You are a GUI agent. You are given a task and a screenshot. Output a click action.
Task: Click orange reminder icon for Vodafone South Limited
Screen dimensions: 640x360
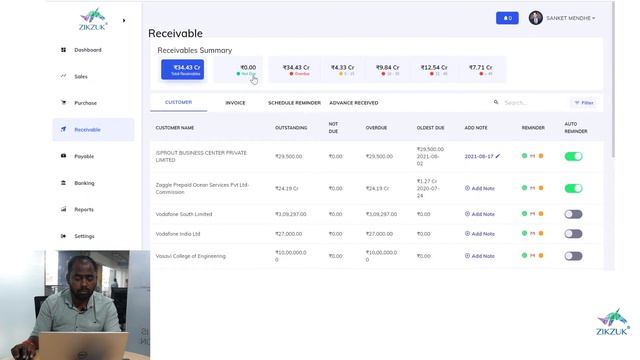(541, 214)
